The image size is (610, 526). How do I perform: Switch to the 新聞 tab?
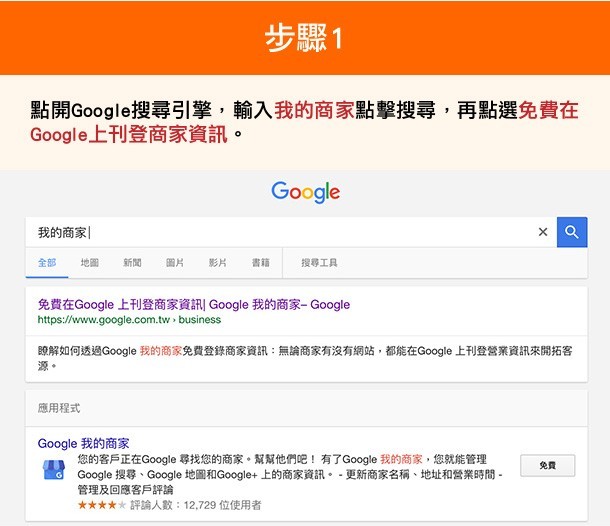[132, 263]
